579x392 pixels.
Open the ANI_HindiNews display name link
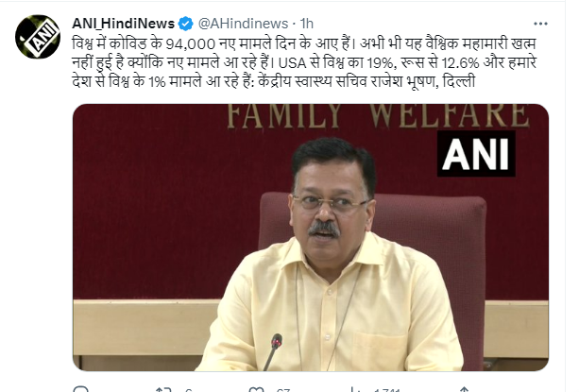pyautogui.click(x=124, y=24)
